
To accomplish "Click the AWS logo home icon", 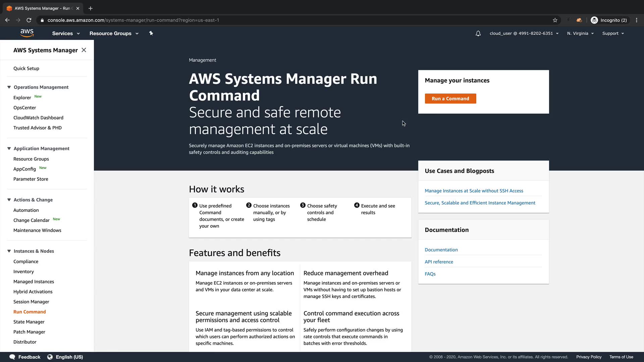I will tap(27, 33).
